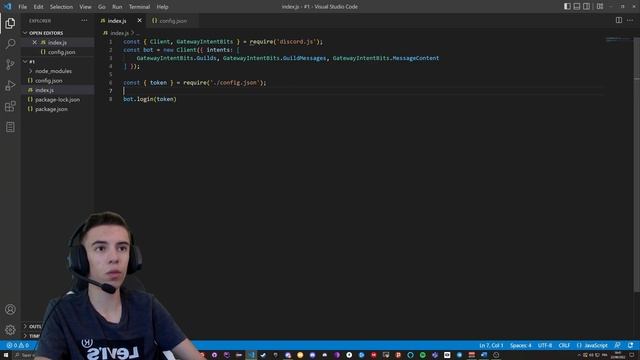Open the Selection menu

tap(61, 7)
